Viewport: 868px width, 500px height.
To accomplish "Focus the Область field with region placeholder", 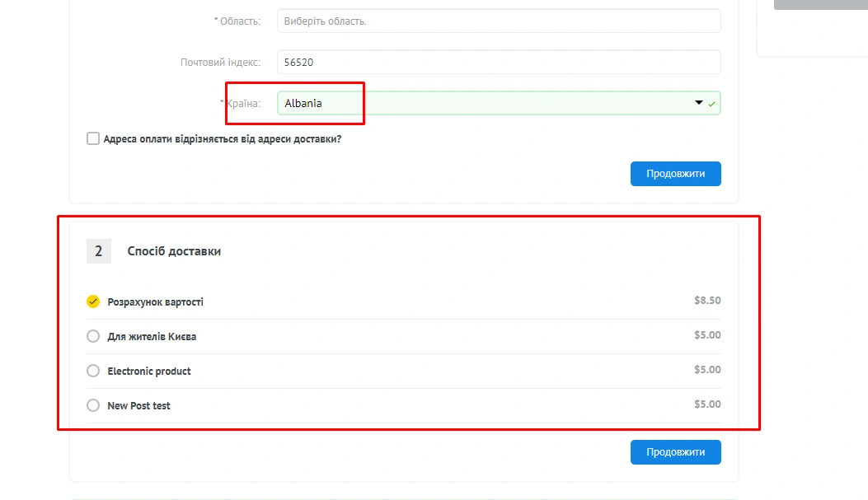I will pos(498,21).
